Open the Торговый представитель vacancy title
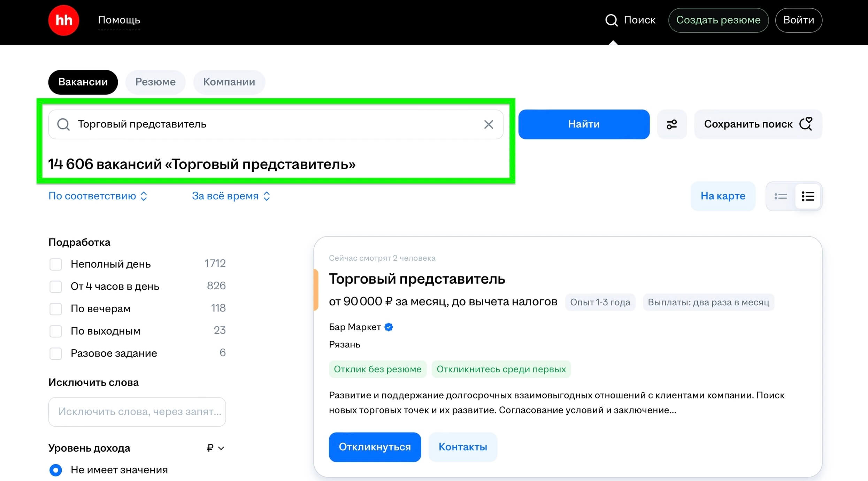868x481 pixels. (x=417, y=279)
